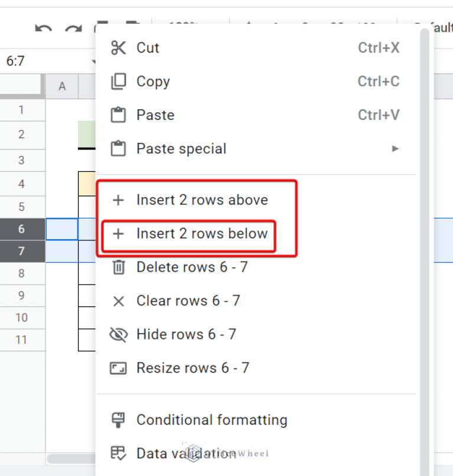Toggle the Hide rows 6 - 7 eye icon
This screenshot has height=476, width=453.
click(x=119, y=335)
